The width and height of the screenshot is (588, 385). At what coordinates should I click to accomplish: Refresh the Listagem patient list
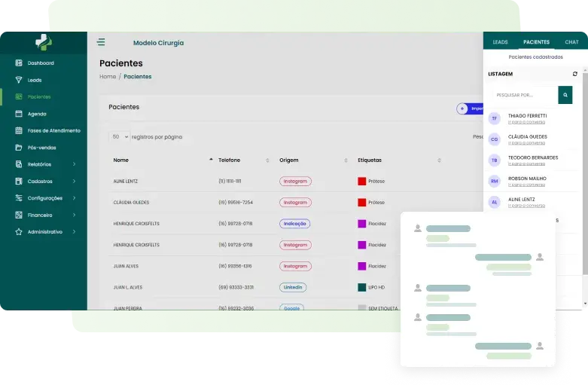click(x=575, y=74)
